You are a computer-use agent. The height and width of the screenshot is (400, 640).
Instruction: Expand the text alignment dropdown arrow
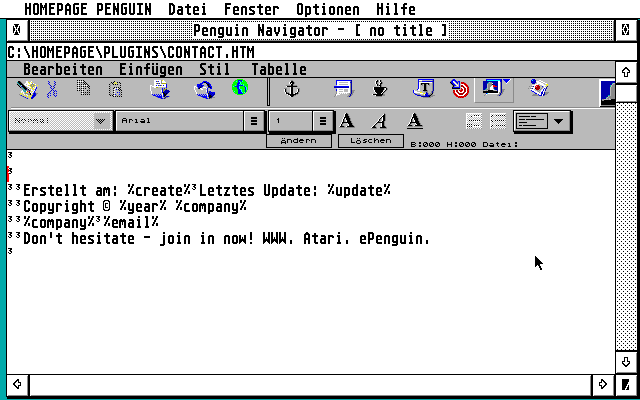click(558, 121)
